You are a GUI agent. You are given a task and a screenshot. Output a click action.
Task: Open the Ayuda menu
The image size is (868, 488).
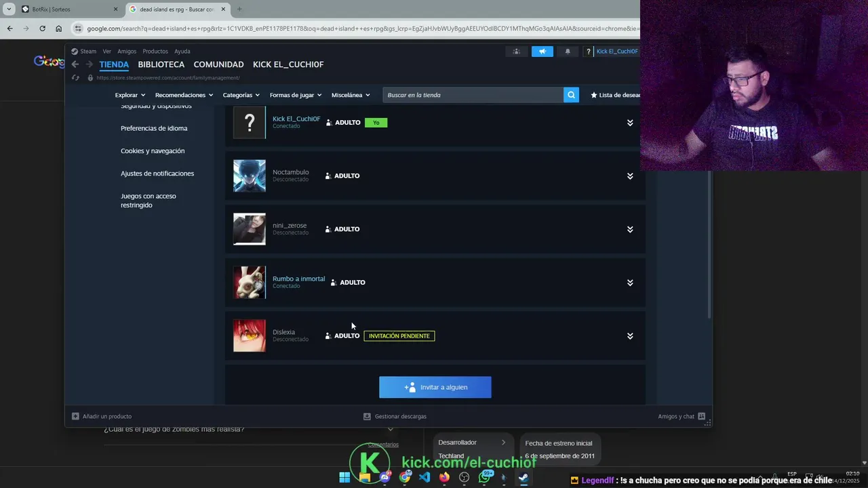182,52
